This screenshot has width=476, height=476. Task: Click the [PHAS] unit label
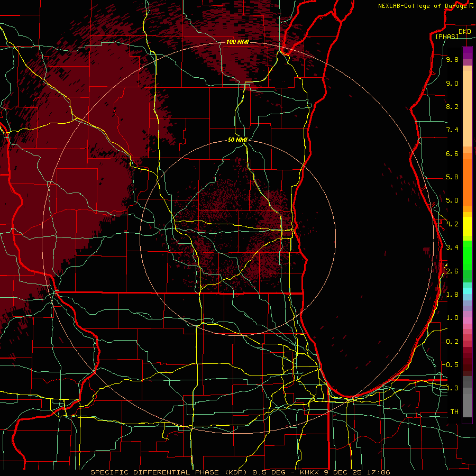point(447,37)
